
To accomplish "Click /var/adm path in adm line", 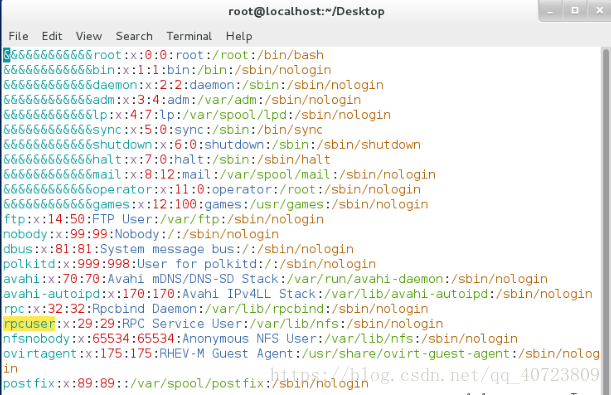I will tap(227, 100).
